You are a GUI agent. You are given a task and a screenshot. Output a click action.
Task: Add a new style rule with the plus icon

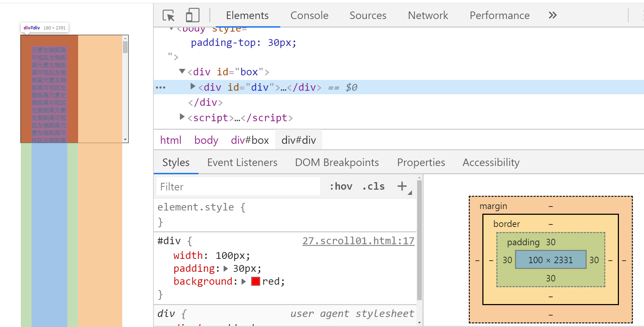402,186
